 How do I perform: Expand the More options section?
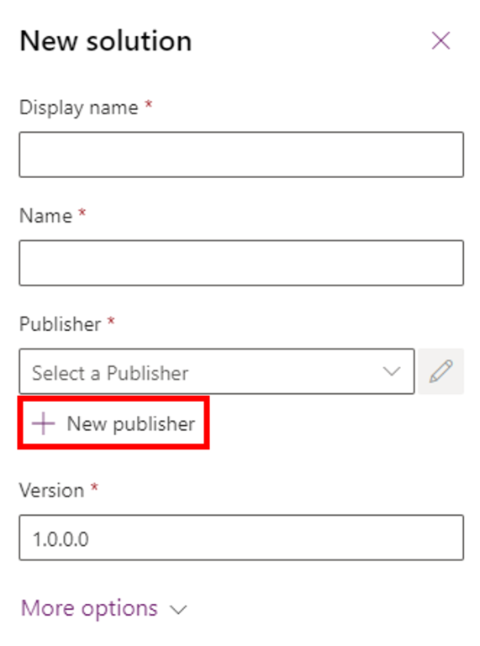coord(104,609)
